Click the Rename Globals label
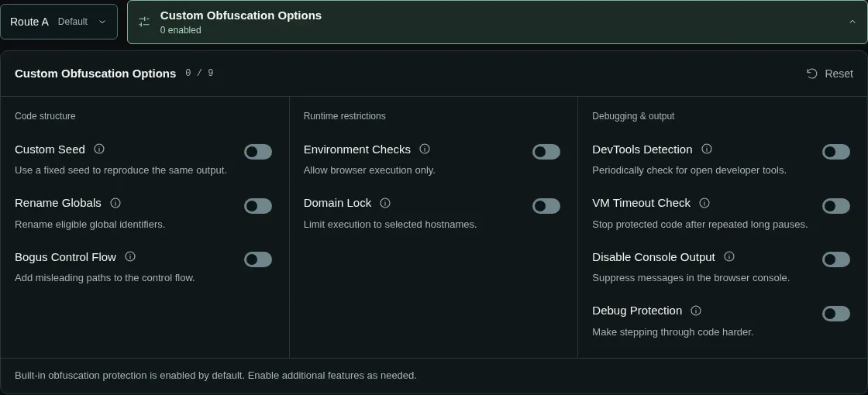Image resolution: width=868 pixels, height=395 pixels. (58, 203)
